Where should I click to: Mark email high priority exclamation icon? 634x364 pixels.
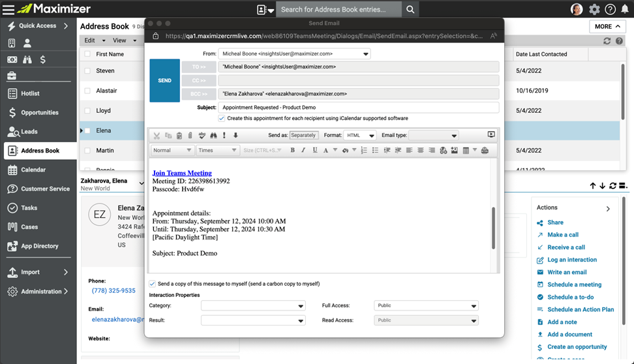pyautogui.click(x=224, y=136)
